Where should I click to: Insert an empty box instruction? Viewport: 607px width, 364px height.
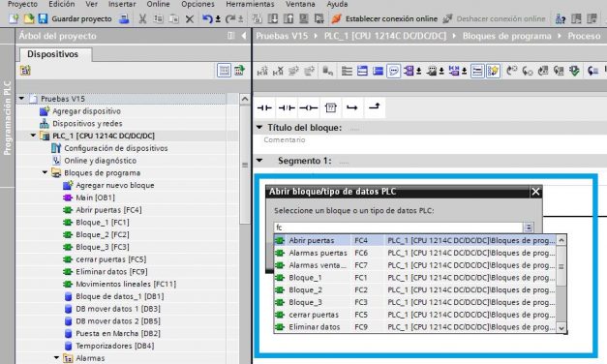pos(330,107)
